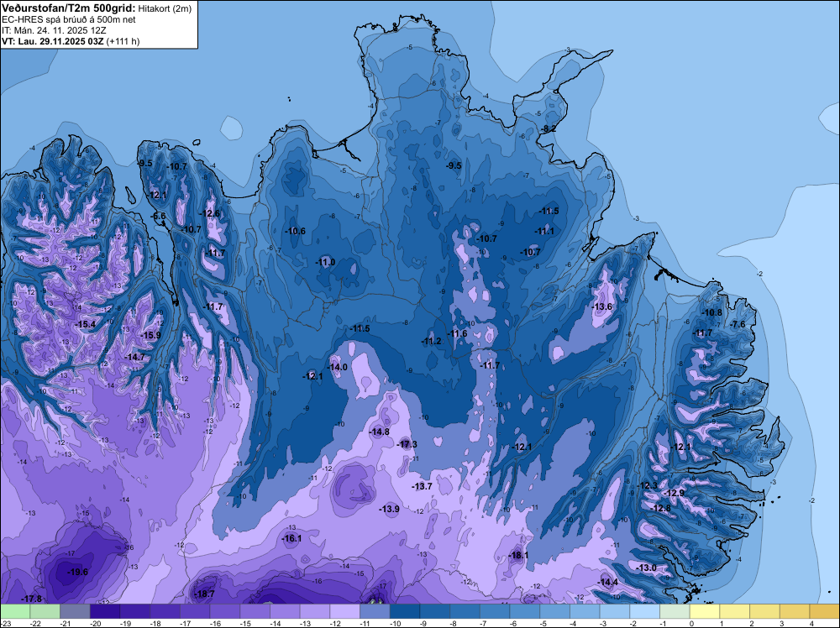The image size is (840, 628).
Task: Click the legend swatch between -11 and -10
Action: pos(375,611)
